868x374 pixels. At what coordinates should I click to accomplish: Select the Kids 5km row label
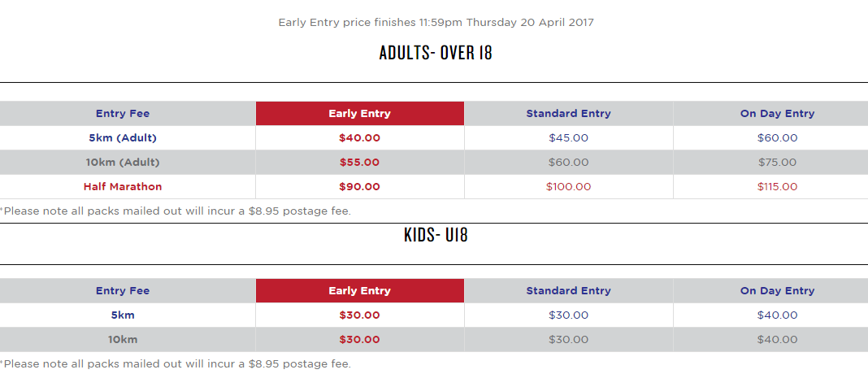click(123, 315)
